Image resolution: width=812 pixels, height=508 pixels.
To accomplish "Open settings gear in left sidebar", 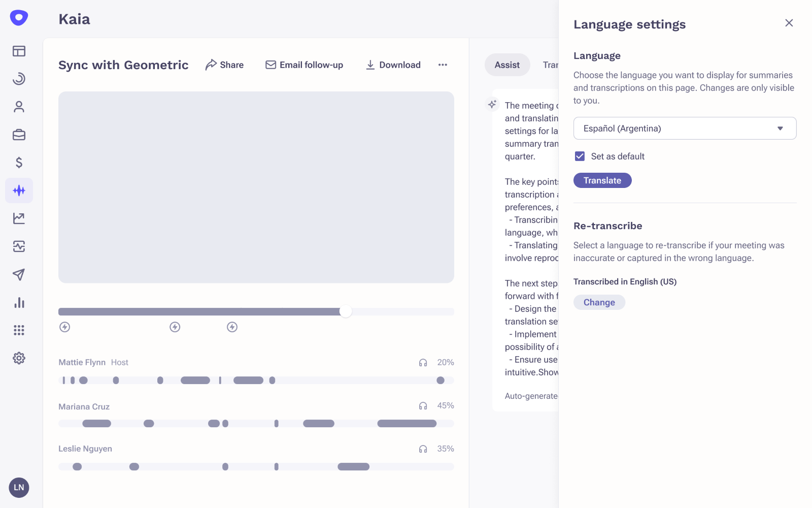I will (19, 358).
